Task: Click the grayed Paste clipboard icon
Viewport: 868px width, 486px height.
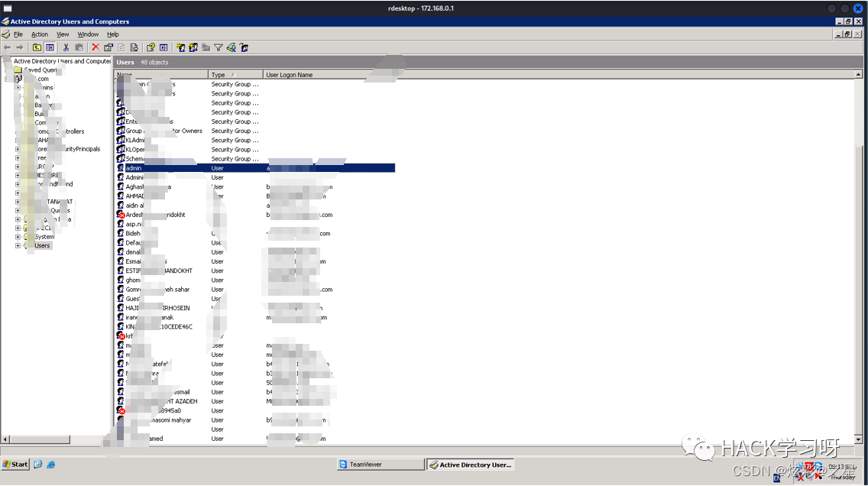Action: (x=79, y=47)
